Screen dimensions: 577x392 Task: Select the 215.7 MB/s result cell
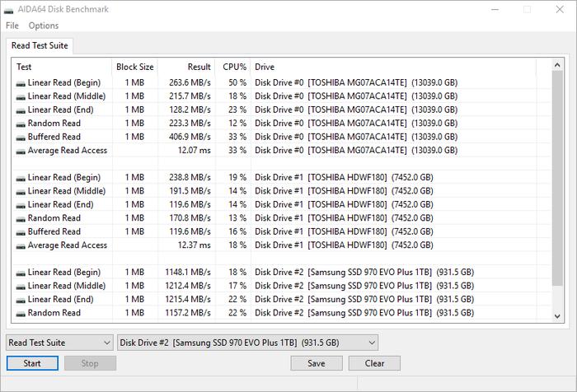coord(190,96)
